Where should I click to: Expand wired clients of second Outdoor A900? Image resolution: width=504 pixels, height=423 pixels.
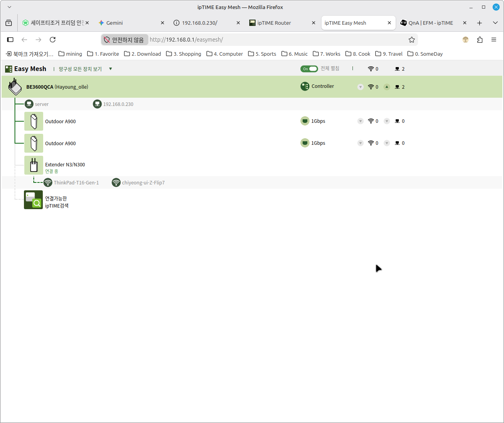[387, 143]
